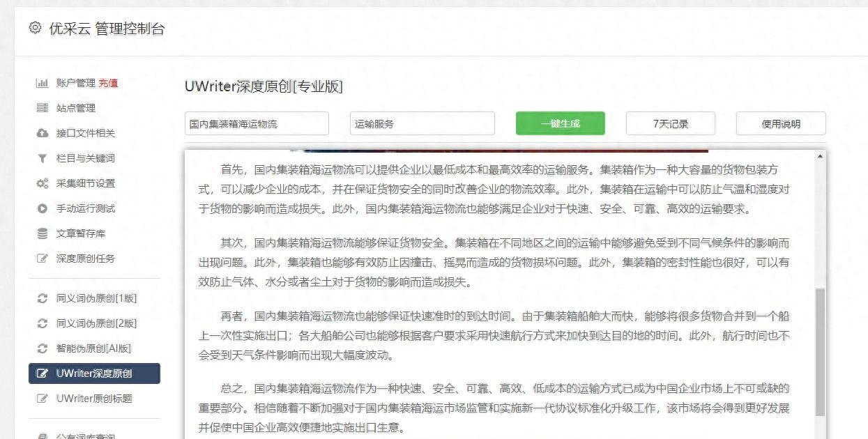
Task: Open the 7天记录 history button
Action: click(670, 123)
